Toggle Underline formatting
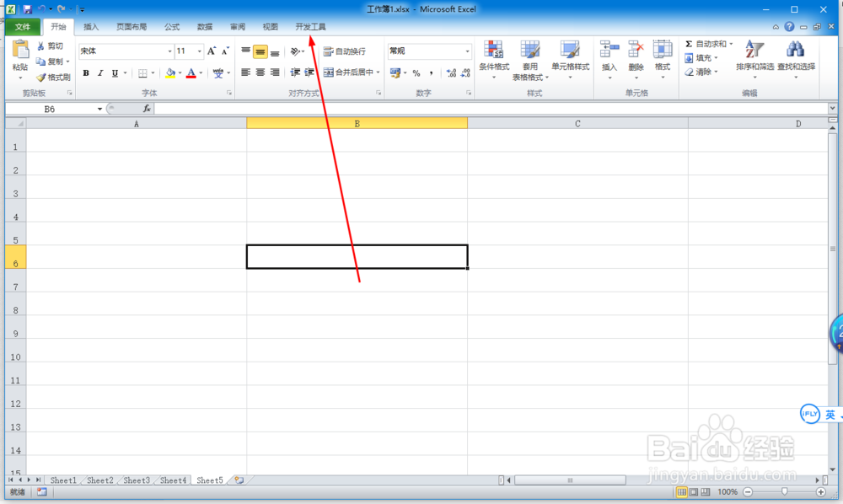 coord(115,73)
